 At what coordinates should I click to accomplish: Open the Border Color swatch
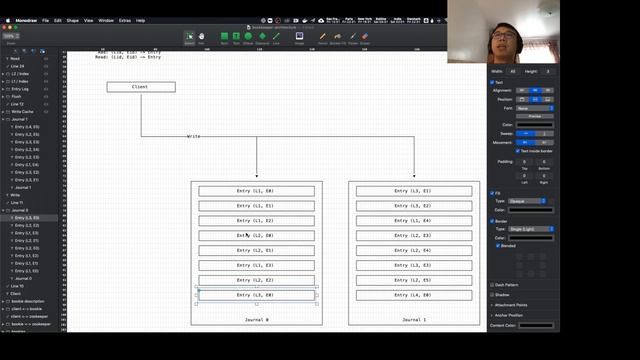tap(531, 238)
